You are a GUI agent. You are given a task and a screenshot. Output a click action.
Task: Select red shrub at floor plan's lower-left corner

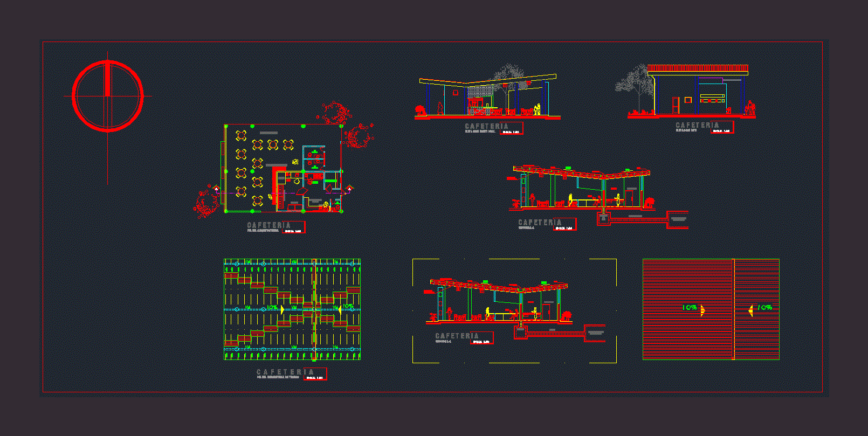point(205,201)
